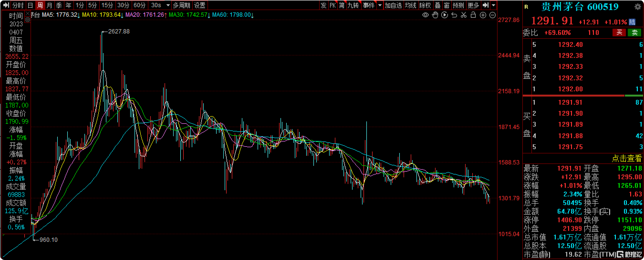This screenshot has width=644, height=260.
Task: Click the R badge before stock name
Action: [526, 7]
